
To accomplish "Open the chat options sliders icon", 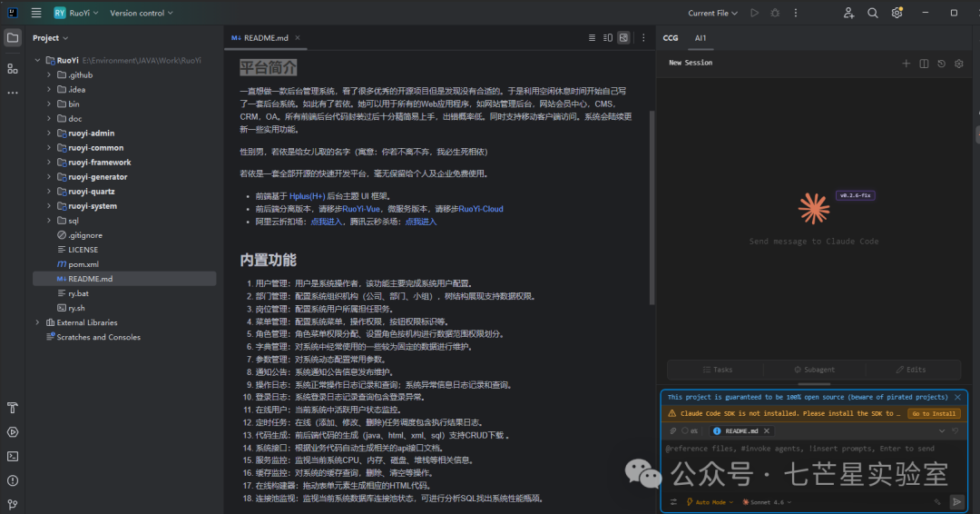I will pos(673,501).
